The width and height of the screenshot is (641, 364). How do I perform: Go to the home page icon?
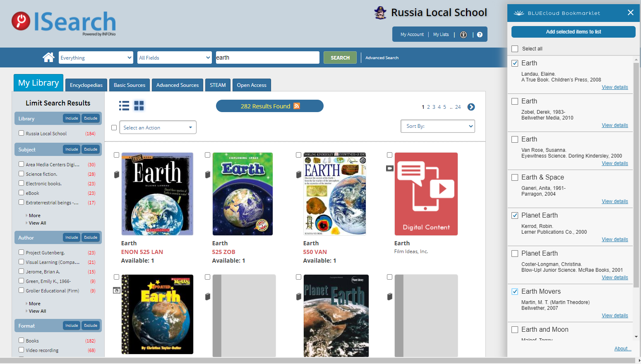48,57
